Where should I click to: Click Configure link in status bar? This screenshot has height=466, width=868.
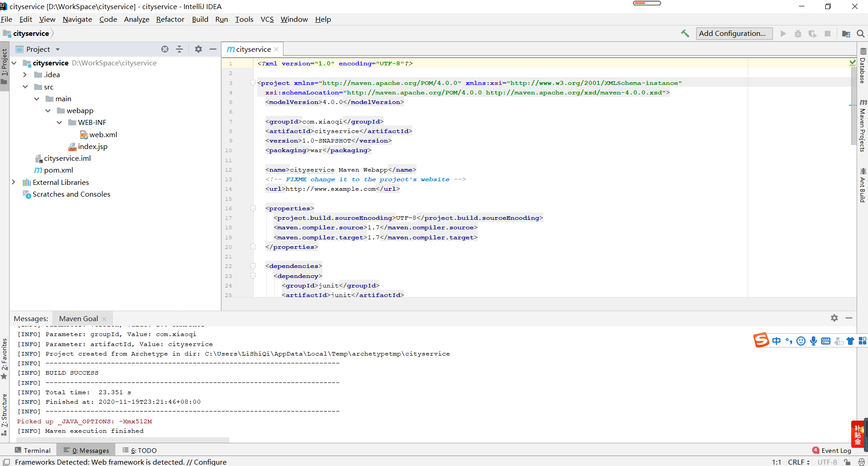[210, 462]
